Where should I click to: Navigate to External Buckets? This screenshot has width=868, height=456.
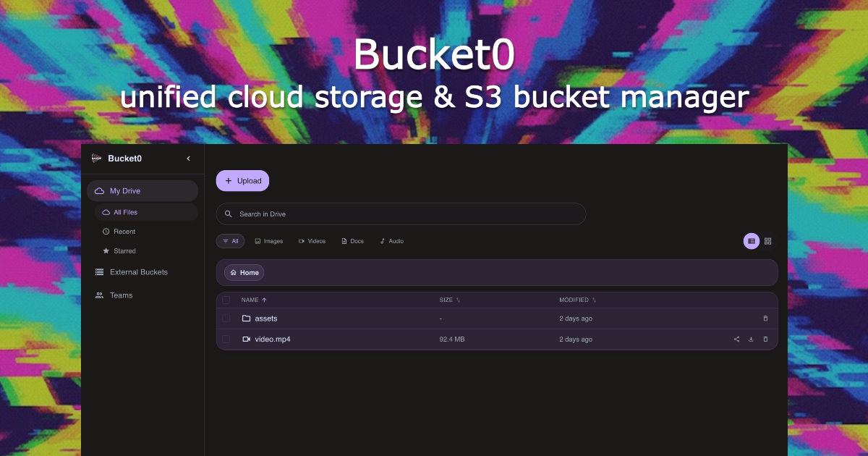(137, 271)
